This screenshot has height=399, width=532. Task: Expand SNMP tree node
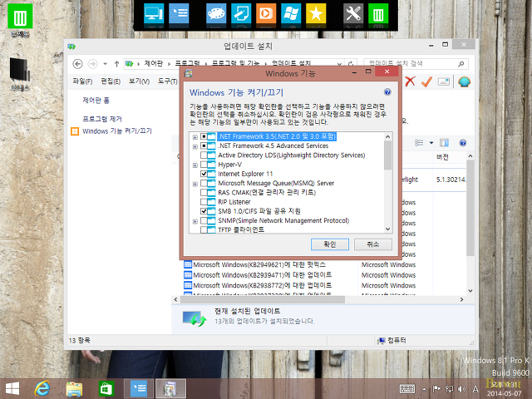pyautogui.click(x=195, y=221)
